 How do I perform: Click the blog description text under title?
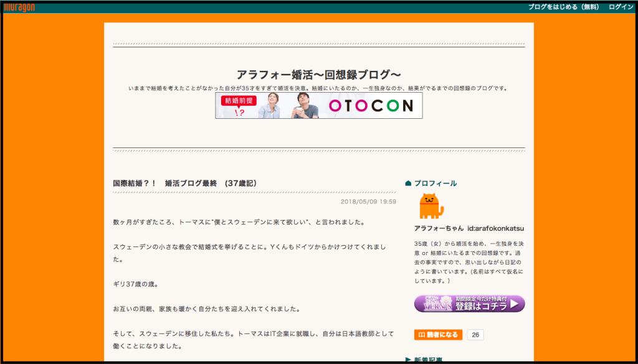tap(318, 88)
